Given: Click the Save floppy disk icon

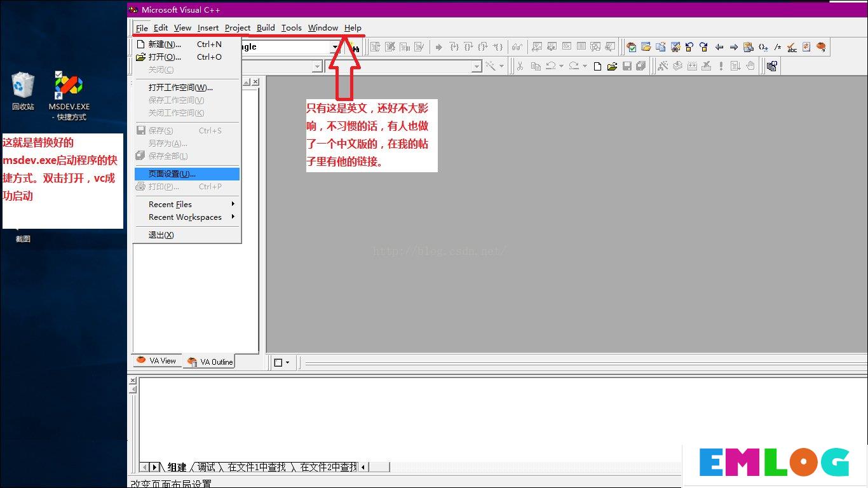Looking at the screenshot, I should (627, 66).
